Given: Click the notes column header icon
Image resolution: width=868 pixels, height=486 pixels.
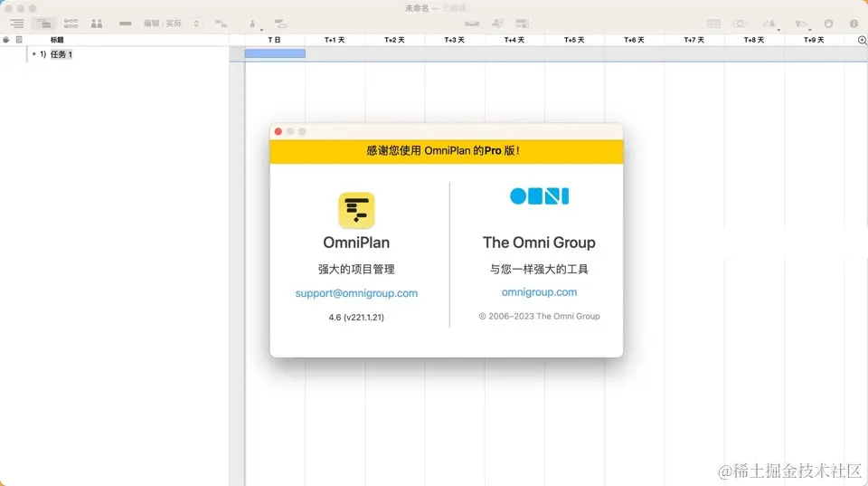Looking at the screenshot, I should point(19,40).
